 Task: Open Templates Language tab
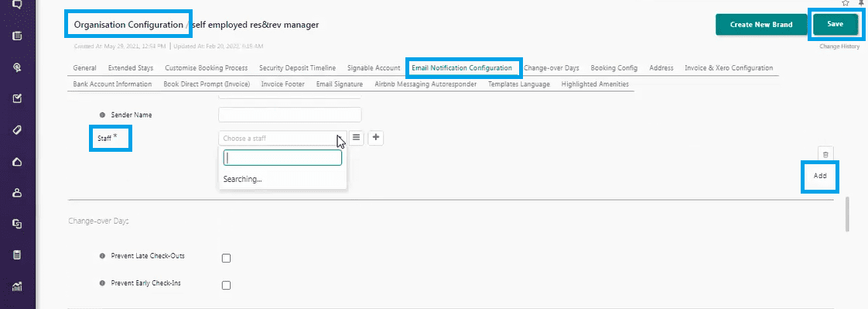(518, 84)
